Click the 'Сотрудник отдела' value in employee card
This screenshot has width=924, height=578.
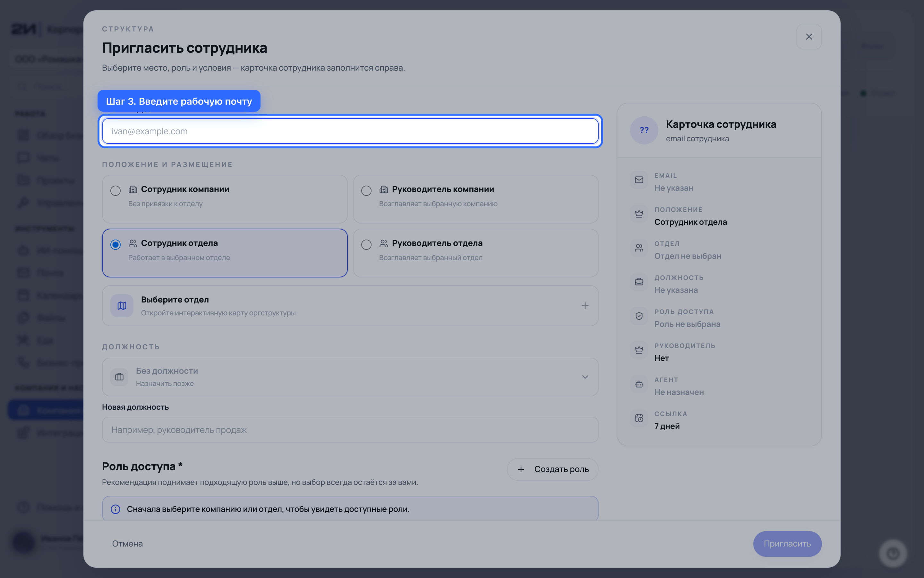click(x=690, y=222)
